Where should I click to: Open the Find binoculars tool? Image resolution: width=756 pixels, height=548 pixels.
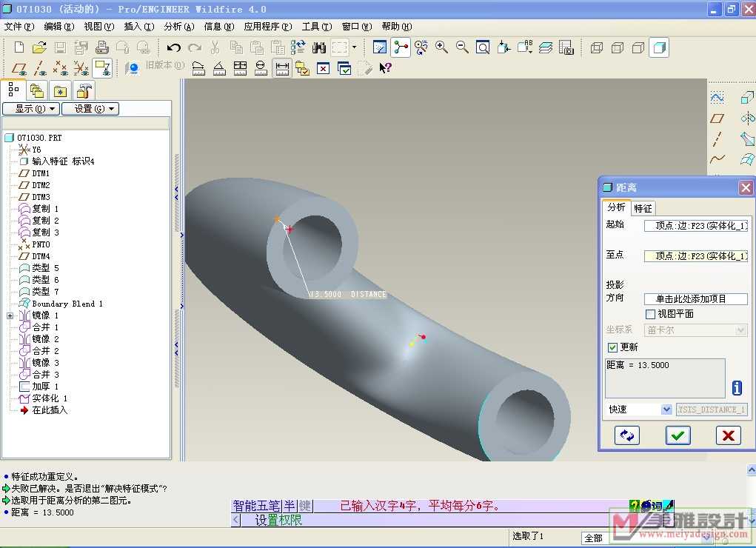click(x=318, y=47)
